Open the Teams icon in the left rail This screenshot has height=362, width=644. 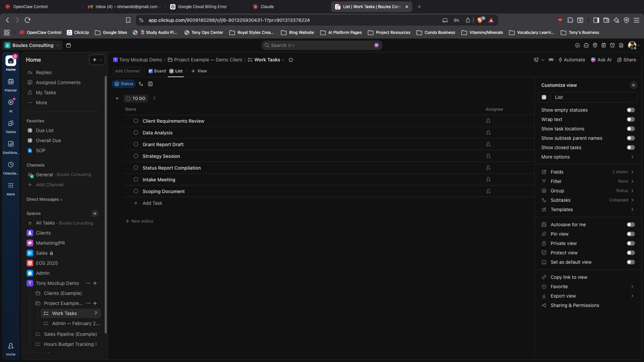coord(11,126)
